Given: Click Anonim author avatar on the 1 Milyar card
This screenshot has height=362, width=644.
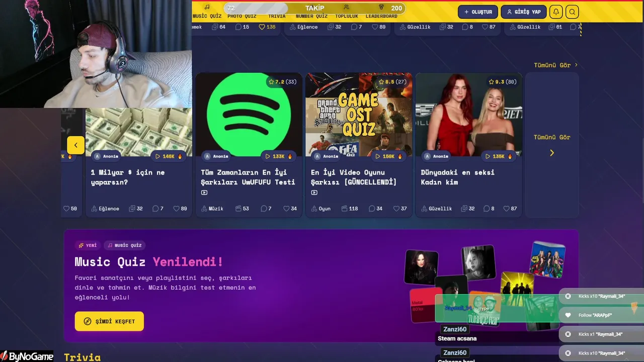Looking at the screenshot, I should (x=98, y=156).
